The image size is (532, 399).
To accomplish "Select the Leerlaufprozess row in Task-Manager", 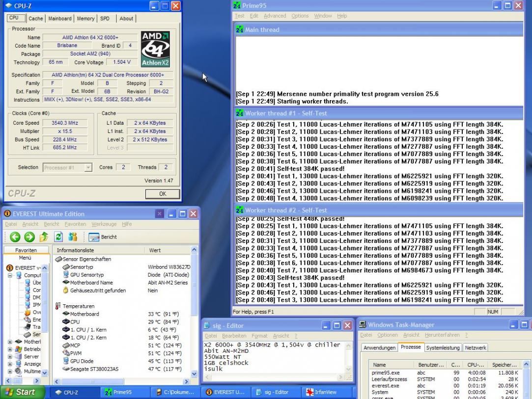I will (446, 379).
